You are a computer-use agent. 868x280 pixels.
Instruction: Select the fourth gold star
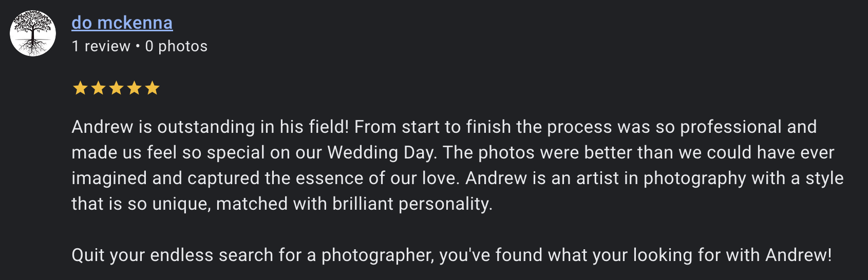point(134,88)
